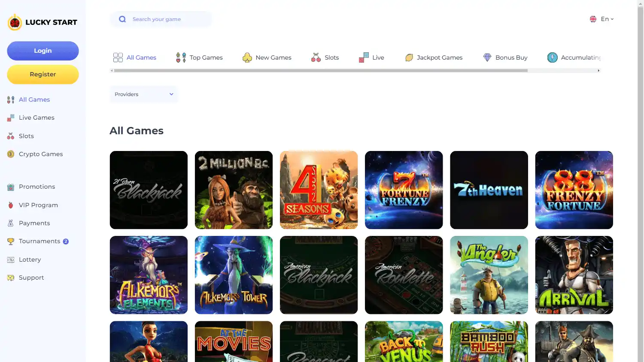The width and height of the screenshot is (644, 362).
Task: Open the 88 Frenzy Fortune game
Action: click(574, 190)
